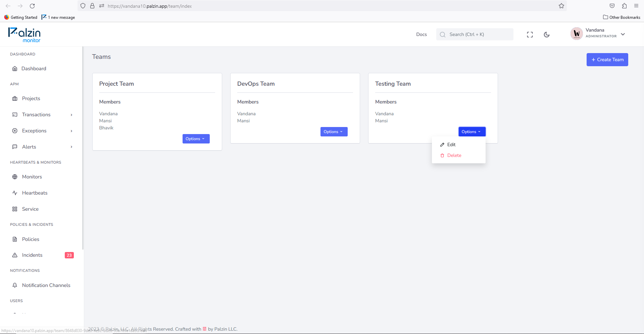The width and height of the screenshot is (644, 334).
Task: Click the Notification Channels bell icon
Action: point(15,285)
